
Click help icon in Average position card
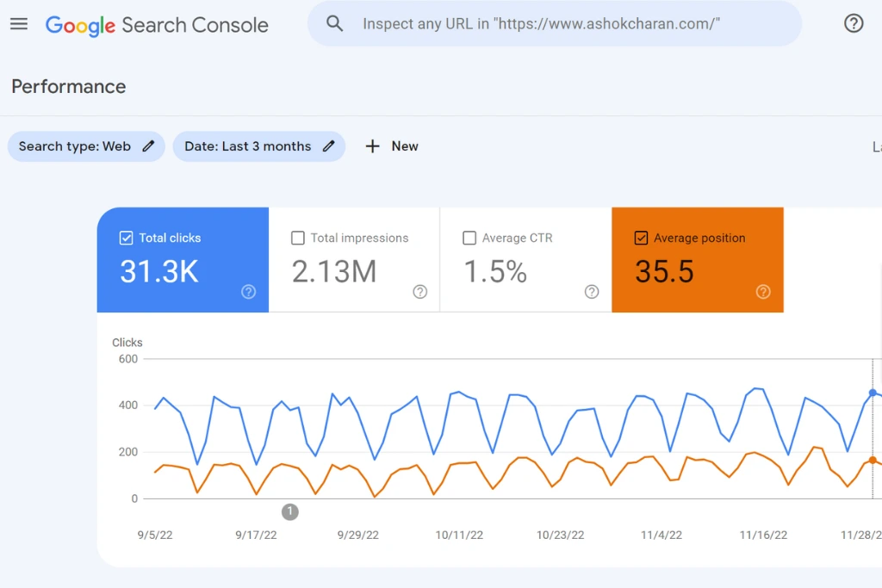(x=763, y=292)
